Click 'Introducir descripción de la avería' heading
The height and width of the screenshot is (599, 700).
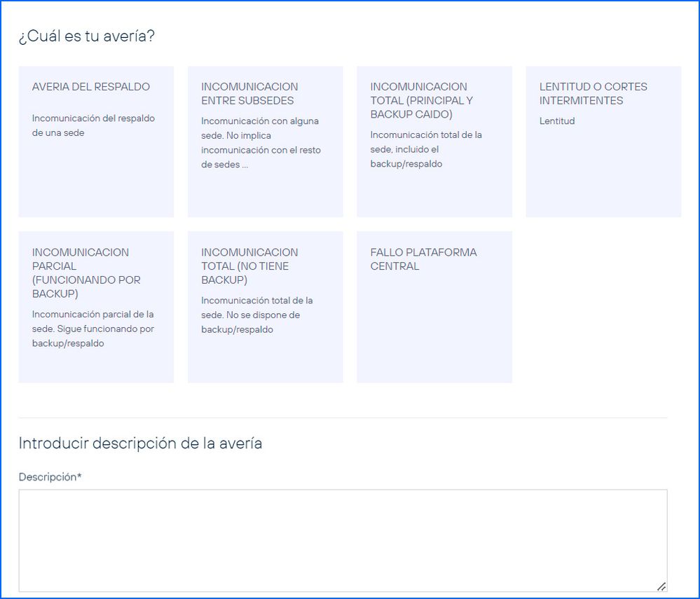(140, 443)
